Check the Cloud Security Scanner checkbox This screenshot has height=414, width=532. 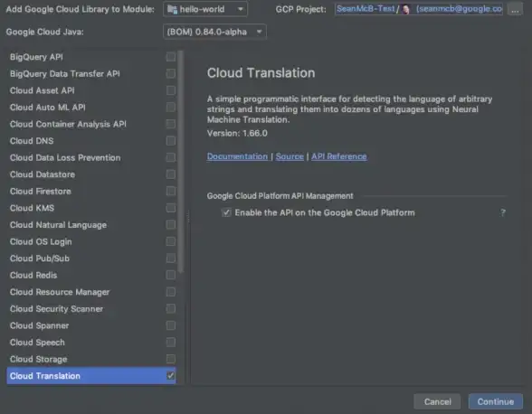point(171,308)
